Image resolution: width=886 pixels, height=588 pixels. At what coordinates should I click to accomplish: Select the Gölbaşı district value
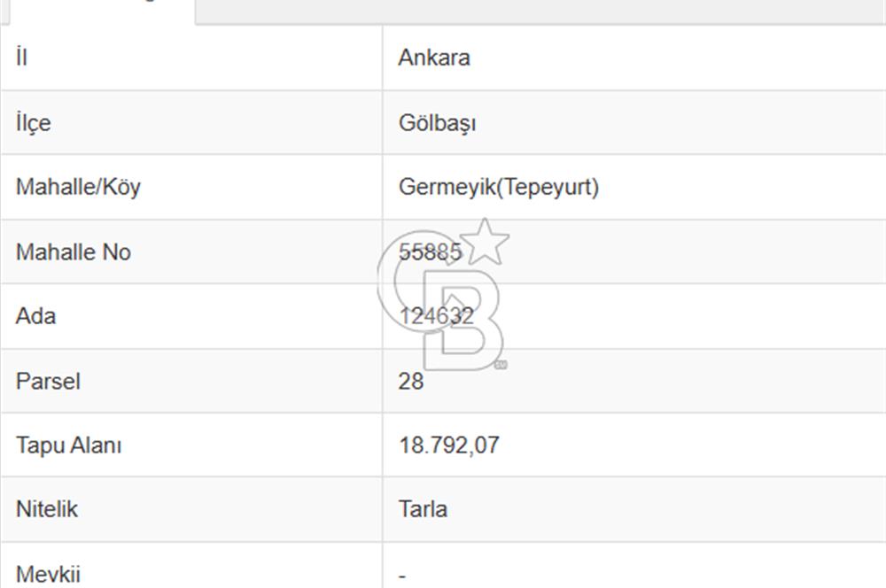point(437,122)
